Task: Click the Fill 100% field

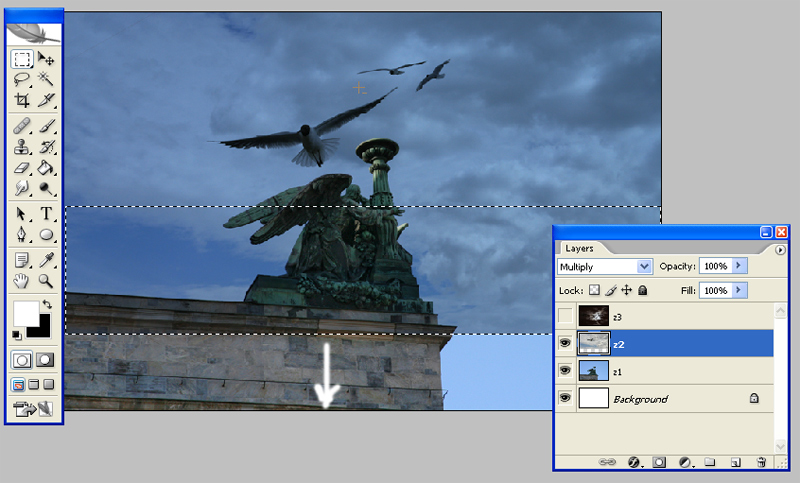Action: [715, 290]
